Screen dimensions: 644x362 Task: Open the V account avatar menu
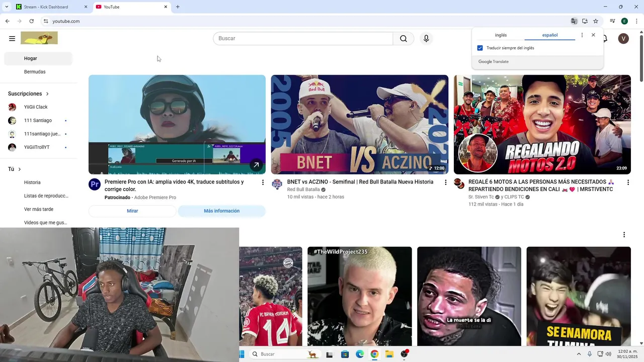pos(623,39)
